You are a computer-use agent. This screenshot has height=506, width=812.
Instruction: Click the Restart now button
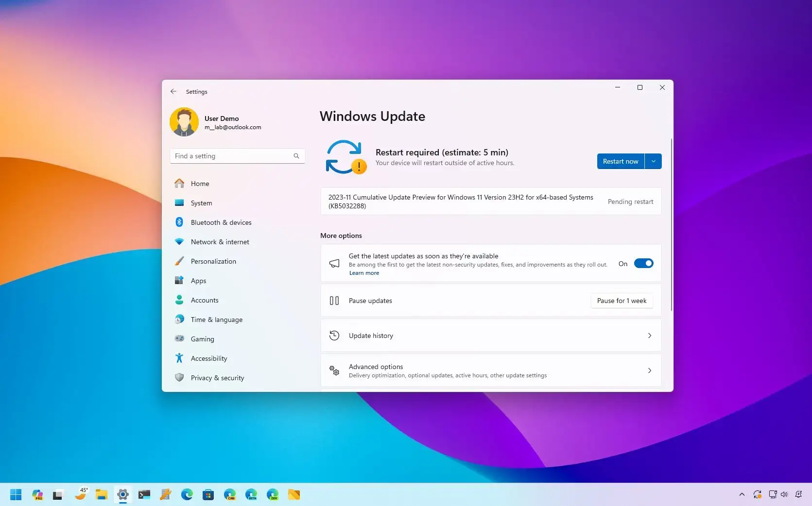coord(621,161)
